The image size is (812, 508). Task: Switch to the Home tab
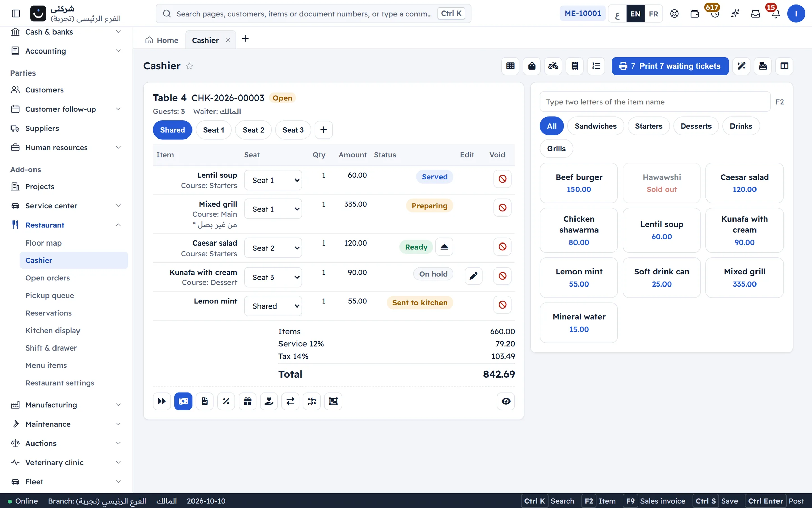[162, 40]
